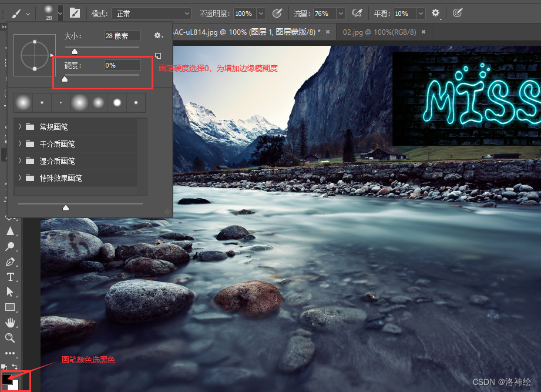
Task: Open smoothing options gear in options bar
Action: click(436, 13)
